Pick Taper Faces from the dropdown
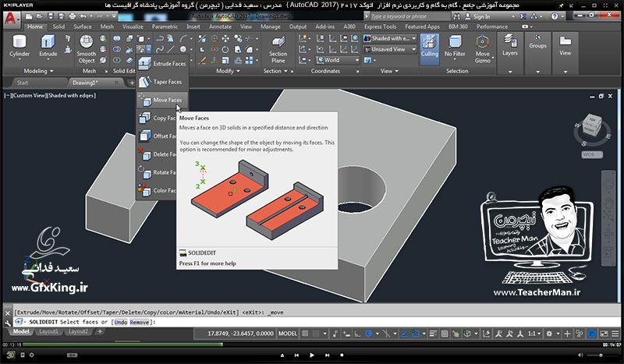Screen dimensions: 624x364 coord(162,82)
